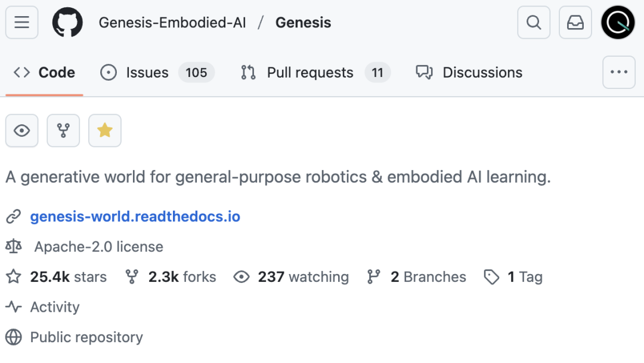Screen dimensions: 644x363
Task: Fork repository using the fork icon button
Action: (x=63, y=130)
